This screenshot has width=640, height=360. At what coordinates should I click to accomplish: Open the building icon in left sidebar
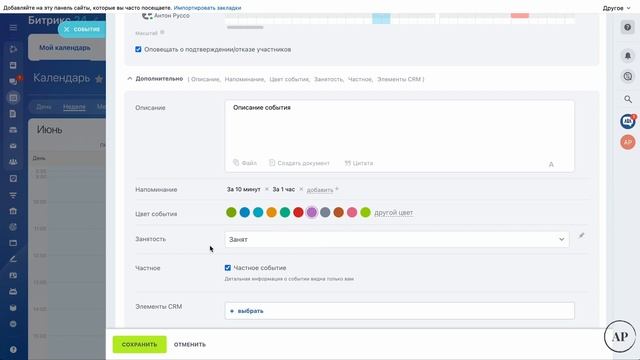[13, 211]
